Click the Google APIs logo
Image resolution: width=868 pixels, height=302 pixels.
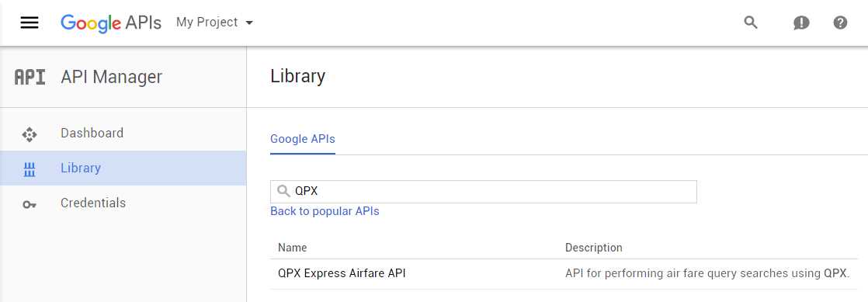click(111, 23)
